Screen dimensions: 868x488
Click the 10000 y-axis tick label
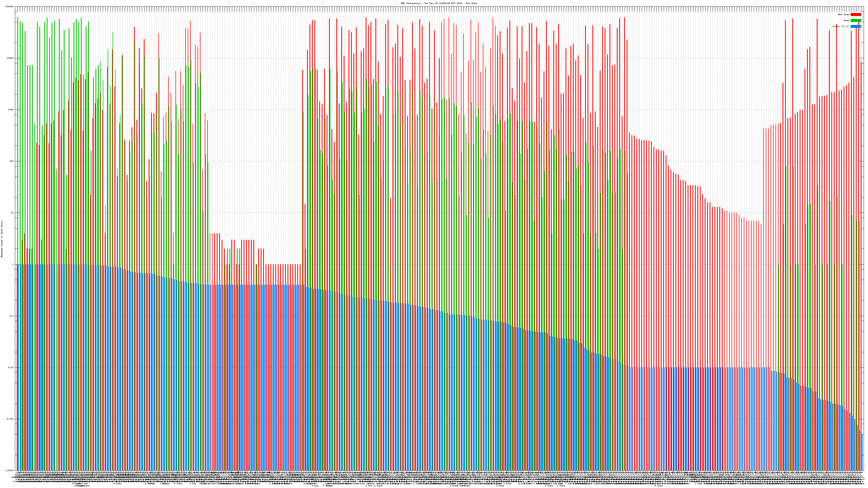pyautogui.click(x=11, y=58)
